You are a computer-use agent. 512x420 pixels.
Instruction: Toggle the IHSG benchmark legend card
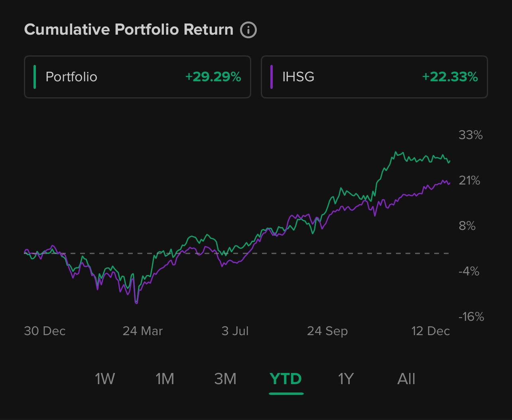click(374, 77)
